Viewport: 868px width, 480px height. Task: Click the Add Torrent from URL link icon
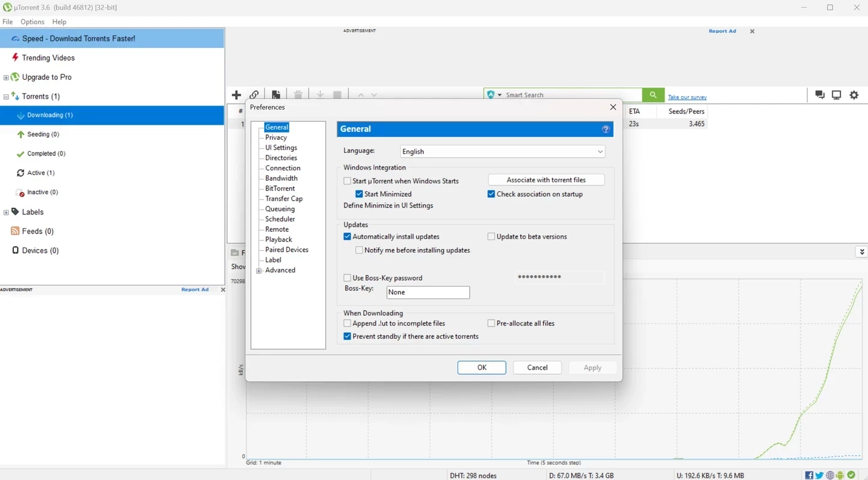tap(255, 95)
